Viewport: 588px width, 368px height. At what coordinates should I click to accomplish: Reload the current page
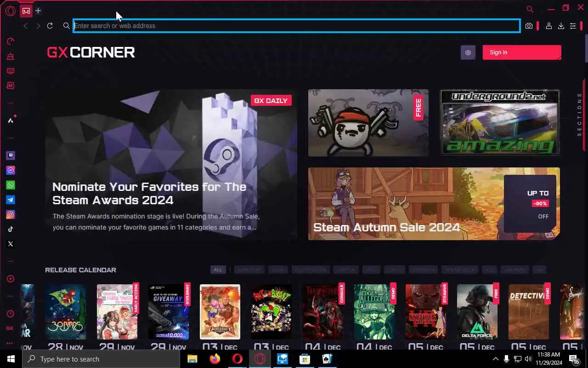click(50, 26)
